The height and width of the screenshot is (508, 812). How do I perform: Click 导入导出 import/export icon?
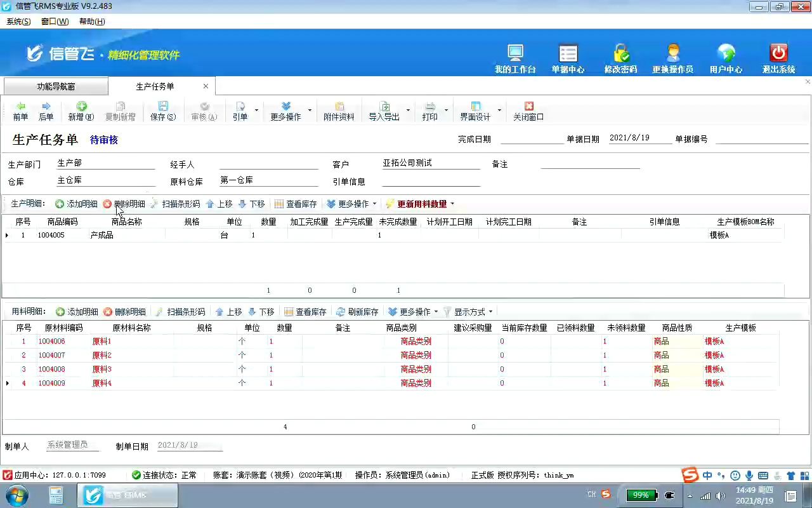click(x=384, y=111)
